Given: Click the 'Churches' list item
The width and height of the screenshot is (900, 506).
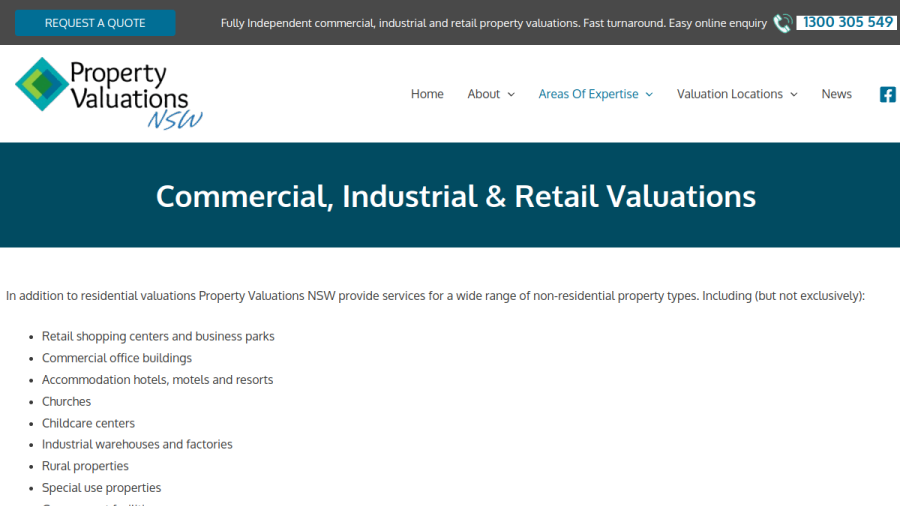Looking at the screenshot, I should (x=66, y=402).
